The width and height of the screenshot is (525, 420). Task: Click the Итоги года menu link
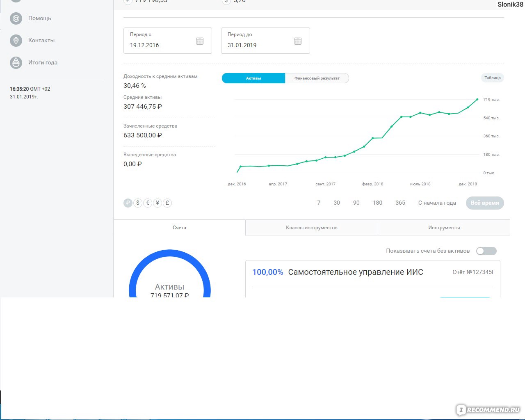(43, 63)
